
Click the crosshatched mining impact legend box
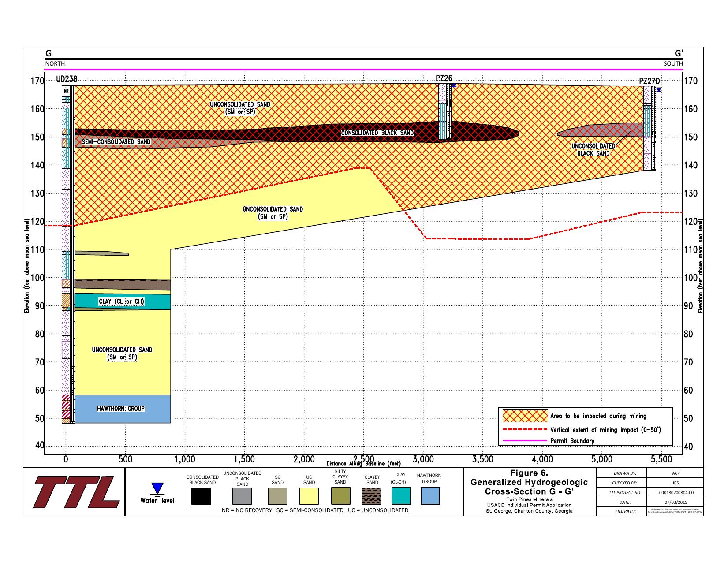click(525, 416)
